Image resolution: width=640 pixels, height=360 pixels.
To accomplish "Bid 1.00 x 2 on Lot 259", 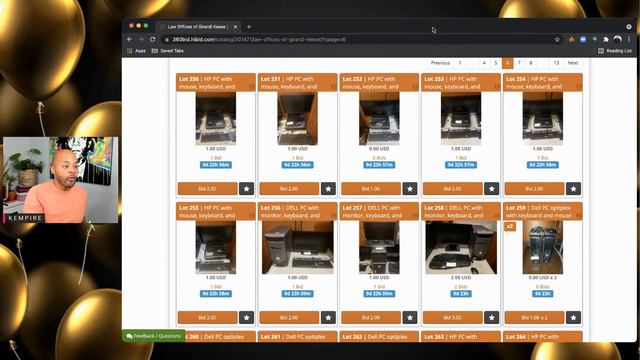I will point(534,318).
